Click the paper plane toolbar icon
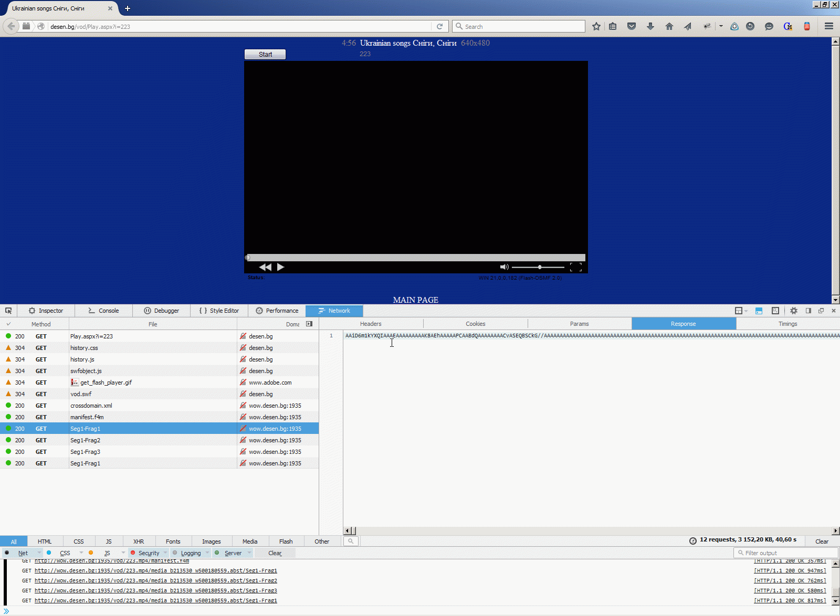Viewport: 840px width, 616px height. [688, 26]
